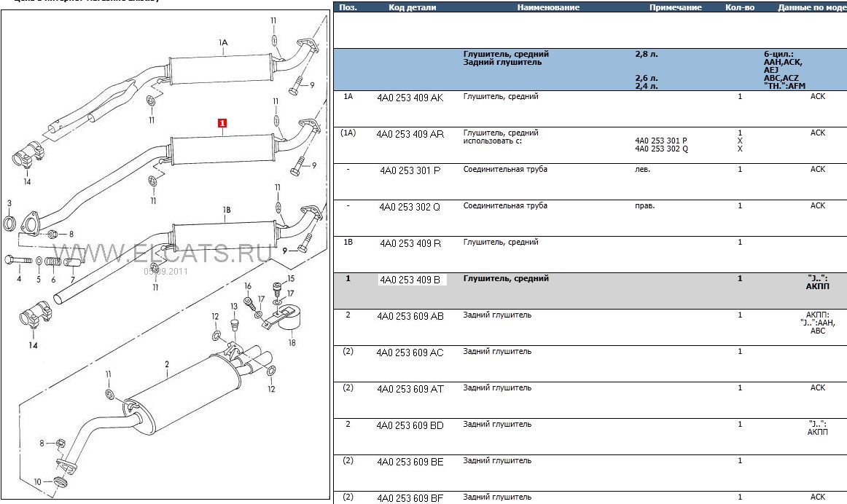Click the Примечание column header
The image size is (847, 504).
click(676, 7)
